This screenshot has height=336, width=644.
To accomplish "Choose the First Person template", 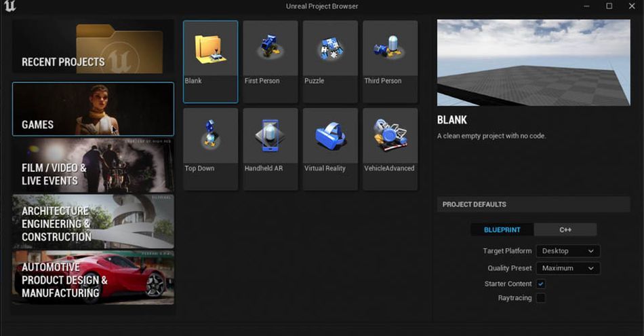I will [x=270, y=62].
